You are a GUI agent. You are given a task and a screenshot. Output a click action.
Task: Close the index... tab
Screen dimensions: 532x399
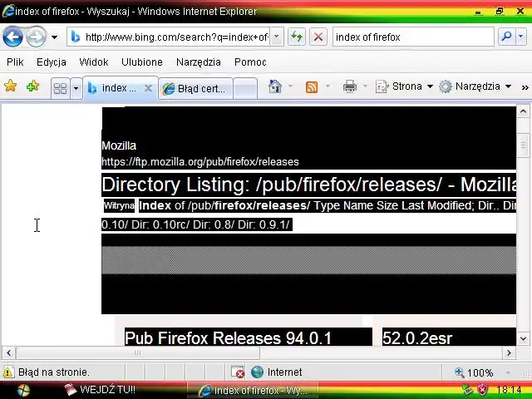pos(148,88)
